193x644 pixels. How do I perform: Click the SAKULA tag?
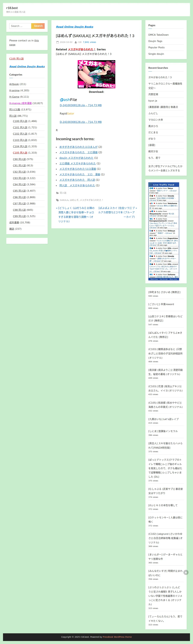point(64,200)
